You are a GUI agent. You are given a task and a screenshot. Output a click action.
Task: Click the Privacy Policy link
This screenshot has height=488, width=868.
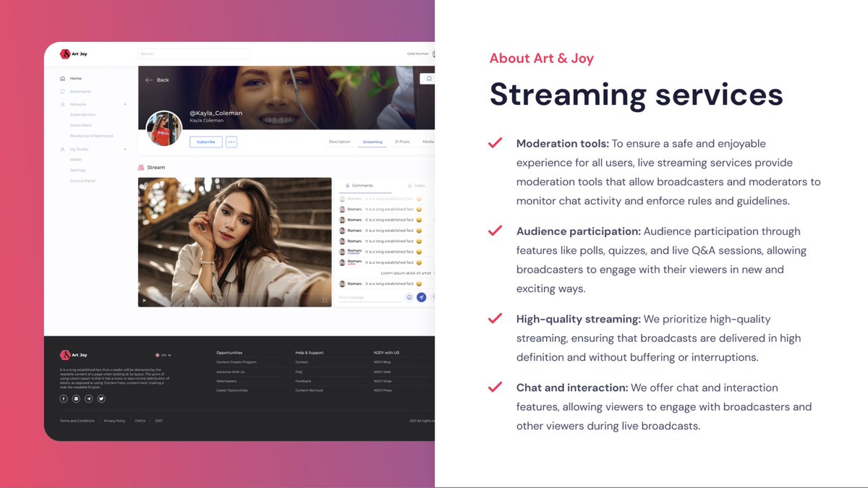click(x=114, y=421)
